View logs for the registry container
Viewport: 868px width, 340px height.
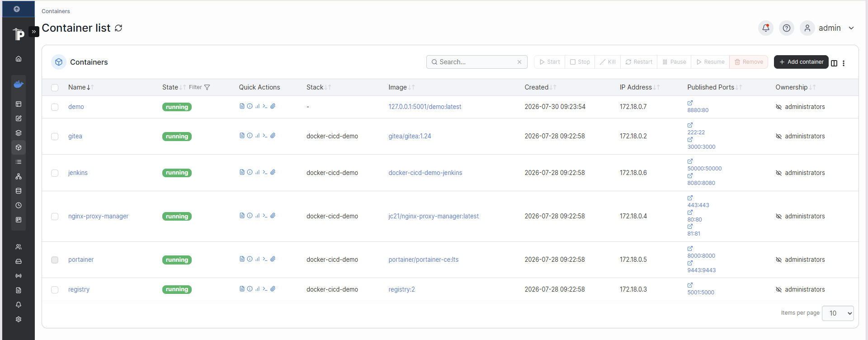click(x=242, y=289)
